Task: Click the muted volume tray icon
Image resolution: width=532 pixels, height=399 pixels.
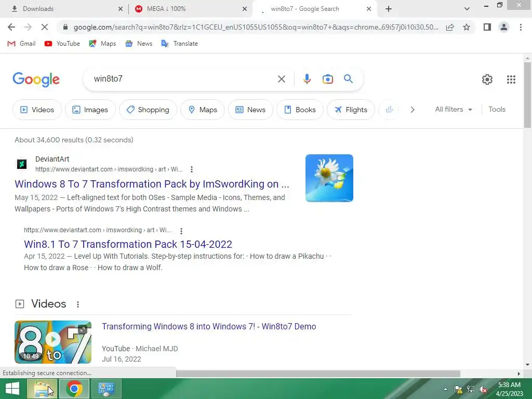Action: point(483,389)
